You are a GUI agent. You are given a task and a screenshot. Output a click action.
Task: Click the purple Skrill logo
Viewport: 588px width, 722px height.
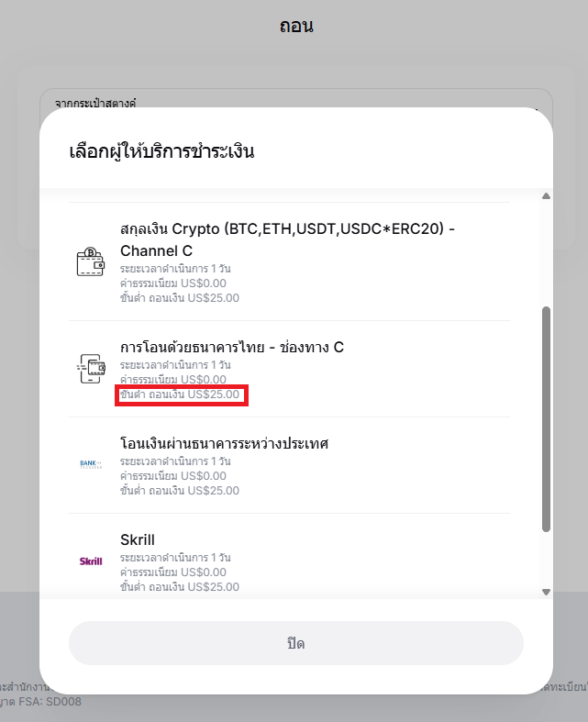click(x=91, y=561)
